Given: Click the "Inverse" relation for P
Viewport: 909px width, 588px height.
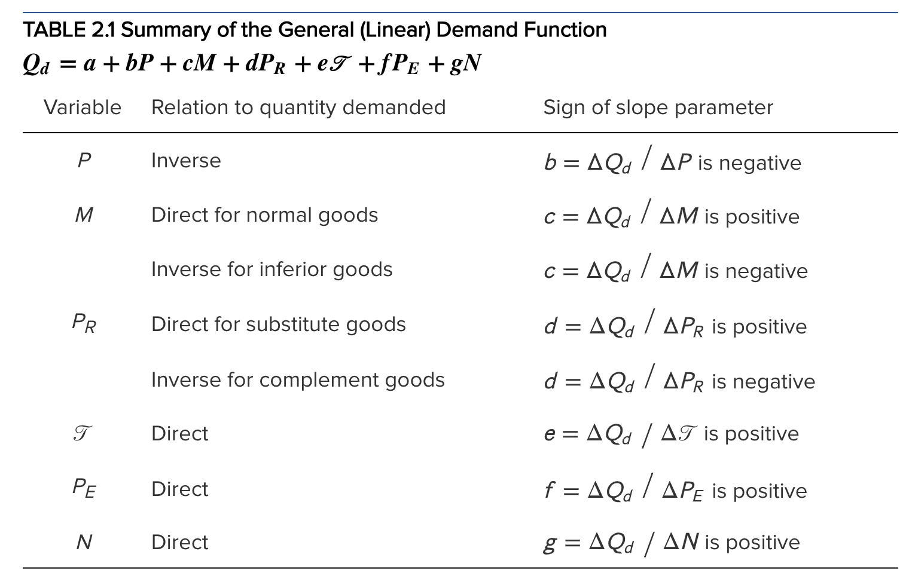Looking at the screenshot, I should (x=186, y=161).
